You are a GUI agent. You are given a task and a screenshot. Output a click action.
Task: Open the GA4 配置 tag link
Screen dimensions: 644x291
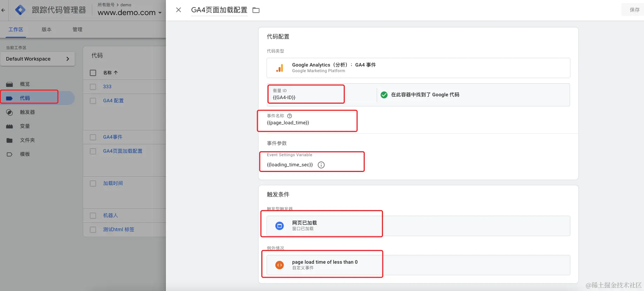point(113,101)
